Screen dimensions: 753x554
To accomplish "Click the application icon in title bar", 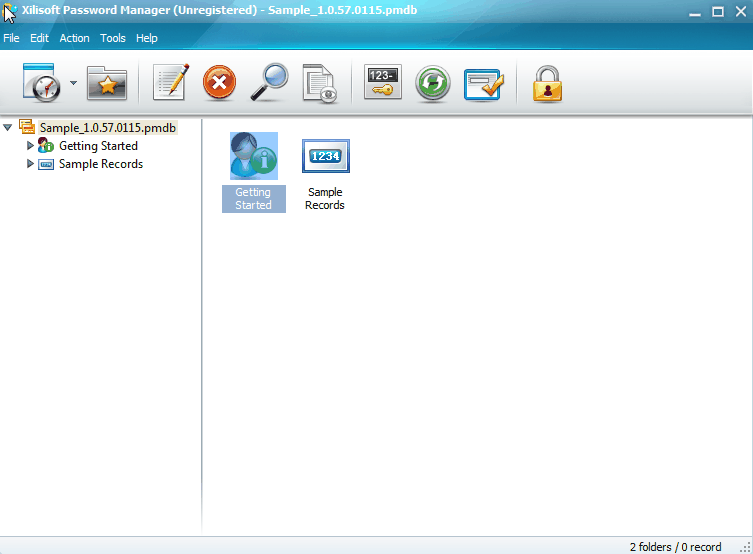I will pos(10,12).
